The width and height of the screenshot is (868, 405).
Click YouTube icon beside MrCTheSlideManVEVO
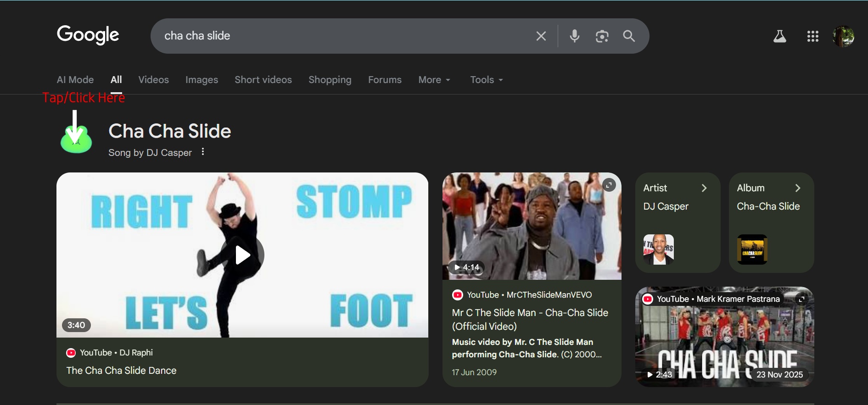click(457, 295)
